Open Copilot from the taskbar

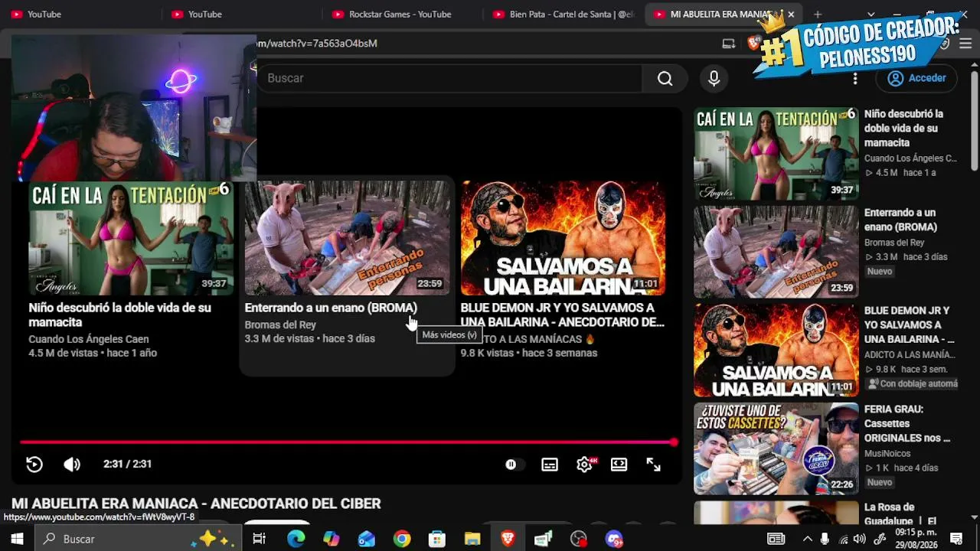click(331, 539)
